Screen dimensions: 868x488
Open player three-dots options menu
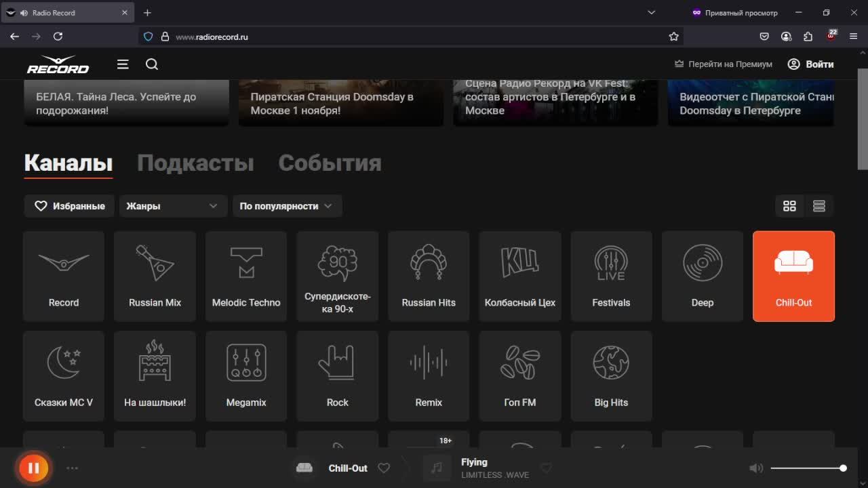pyautogui.click(x=73, y=468)
